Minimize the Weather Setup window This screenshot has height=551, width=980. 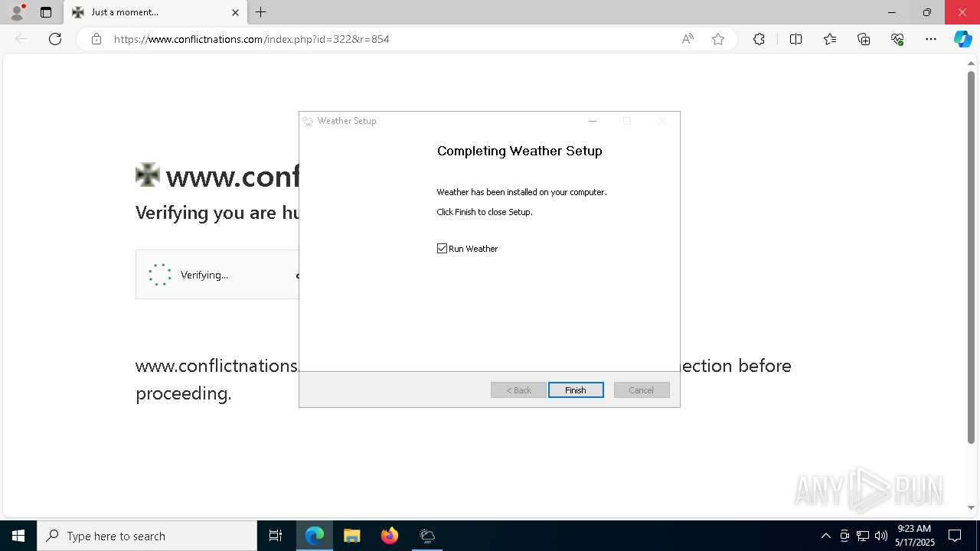(x=592, y=121)
